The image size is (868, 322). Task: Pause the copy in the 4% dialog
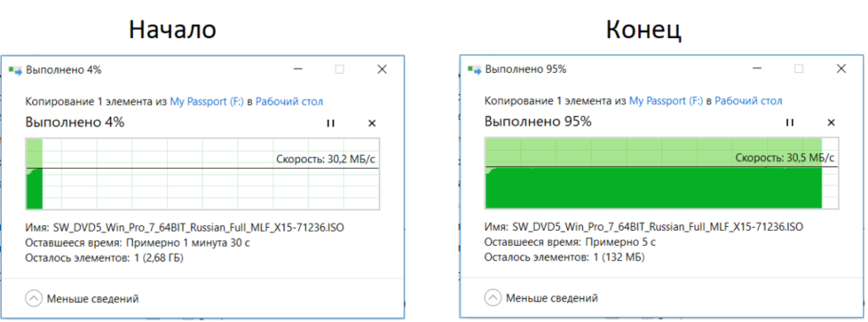(331, 123)
